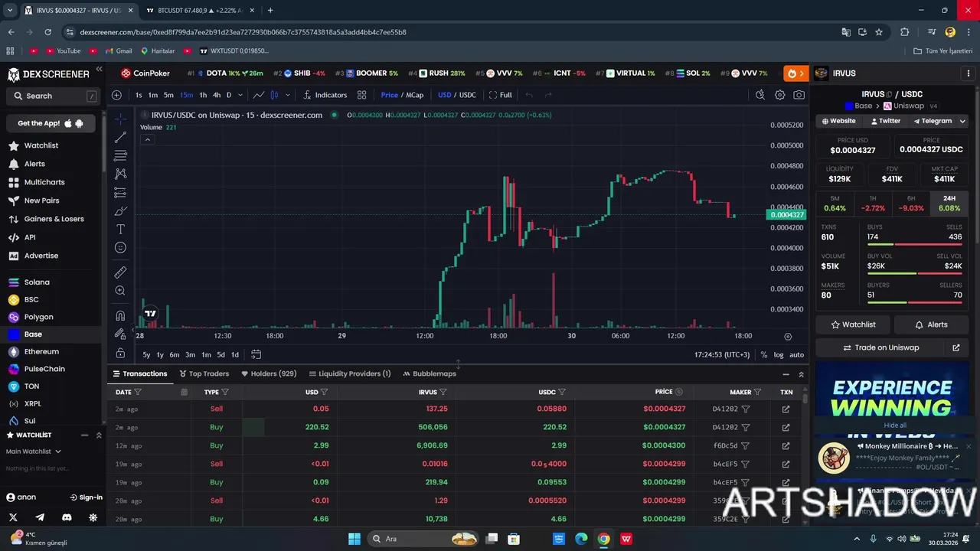Toggle stay in drawing mode
This screenshot has height=551, width=980.
(x=120, y=334)
